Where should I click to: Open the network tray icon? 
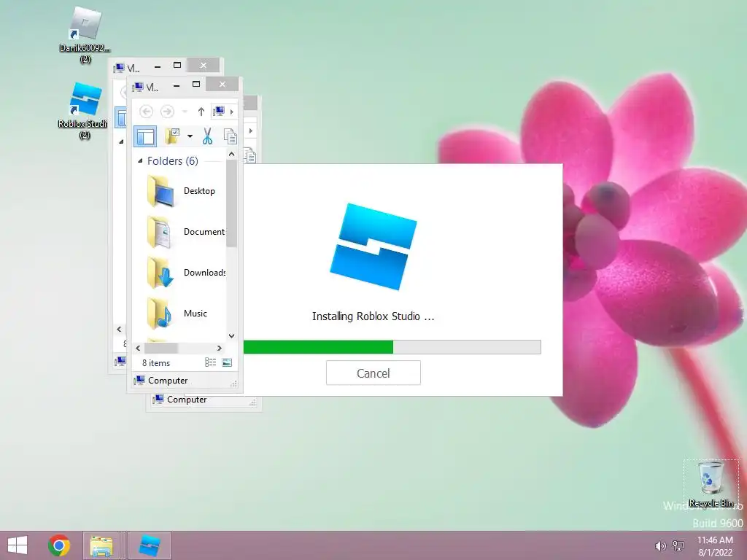(678, 545)
